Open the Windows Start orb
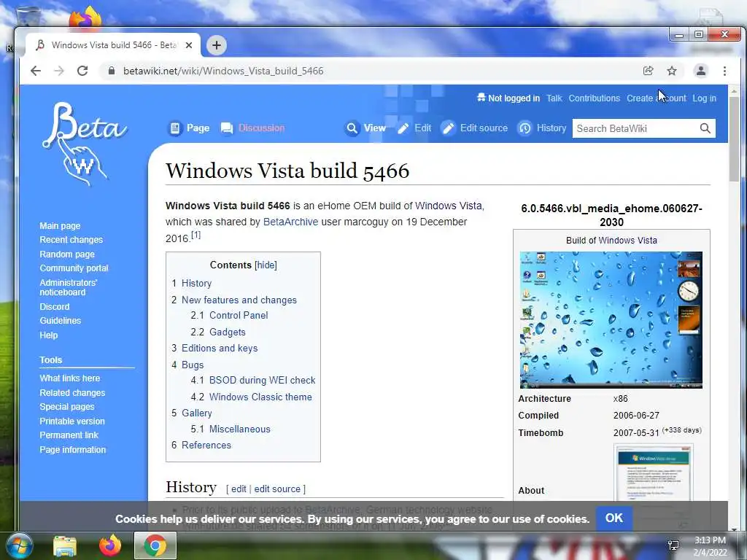 (20, 545)
